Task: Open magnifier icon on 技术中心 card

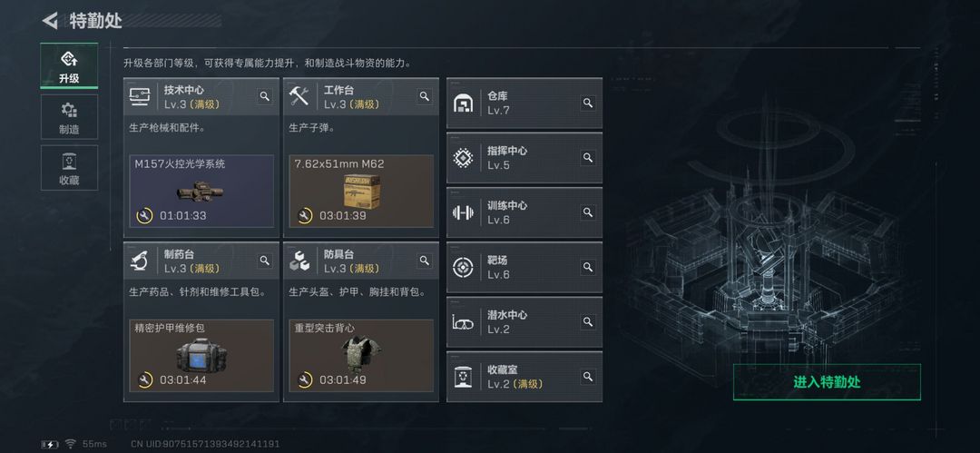Action: click(265, 96)
